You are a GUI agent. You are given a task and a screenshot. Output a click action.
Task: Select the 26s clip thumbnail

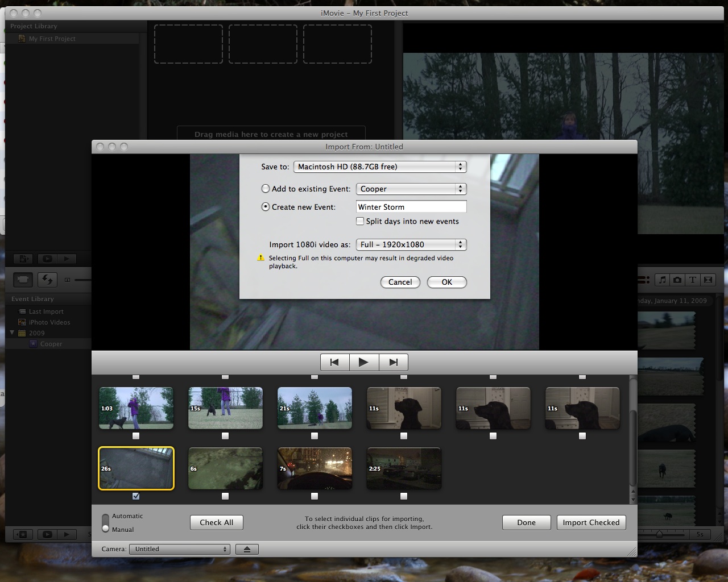(136, 468)
